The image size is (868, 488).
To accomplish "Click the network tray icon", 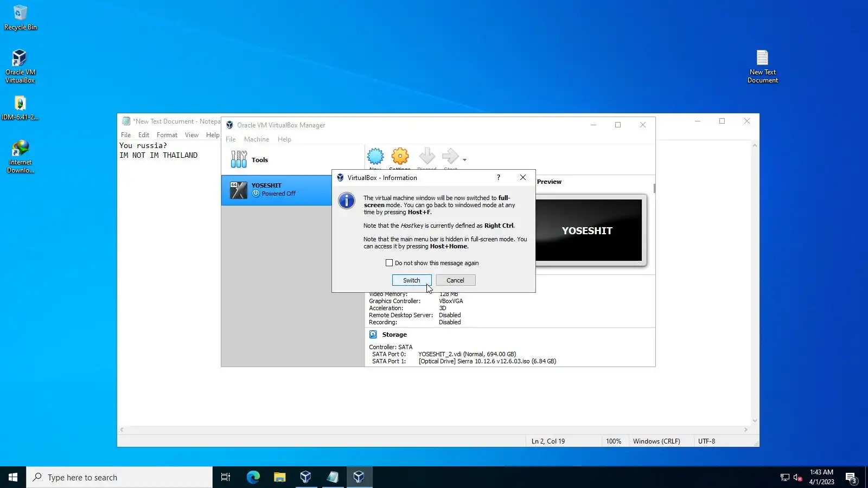I will click(784, 477).
